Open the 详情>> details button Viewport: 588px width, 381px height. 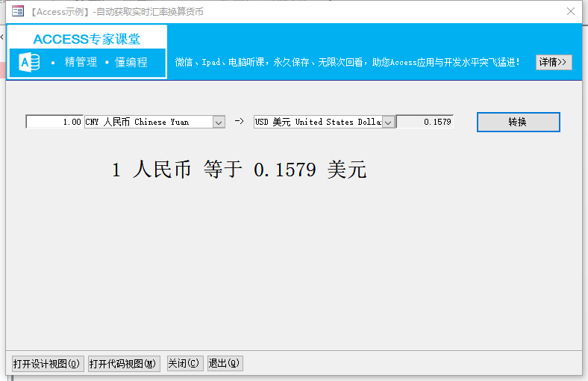click(554, 62)
